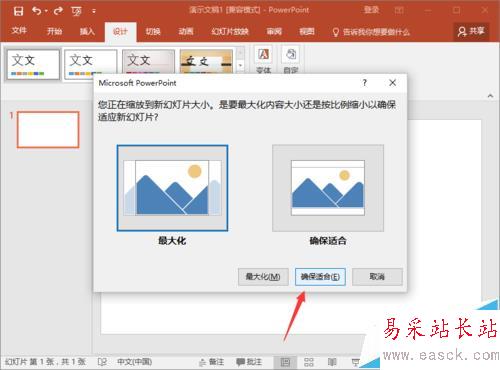Click the dialog help question mark
The height and width of the screenshot is (370, 500).
pyautogui.click(x=365, y=83)
